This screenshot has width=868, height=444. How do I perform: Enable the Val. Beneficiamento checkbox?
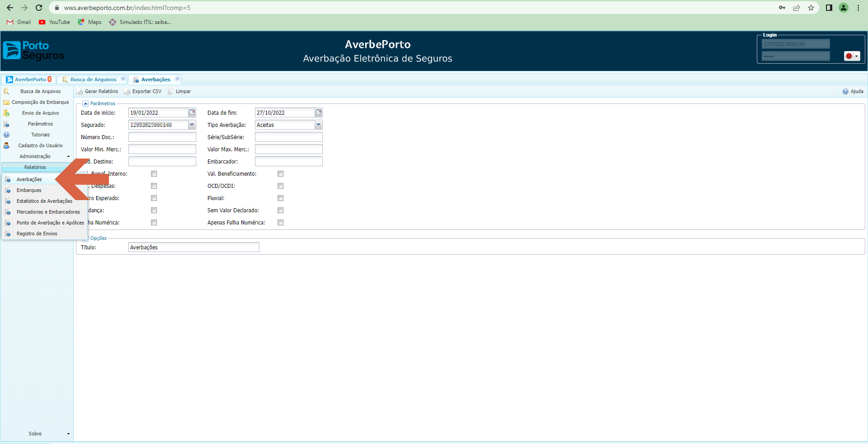[x=280, y=174]
